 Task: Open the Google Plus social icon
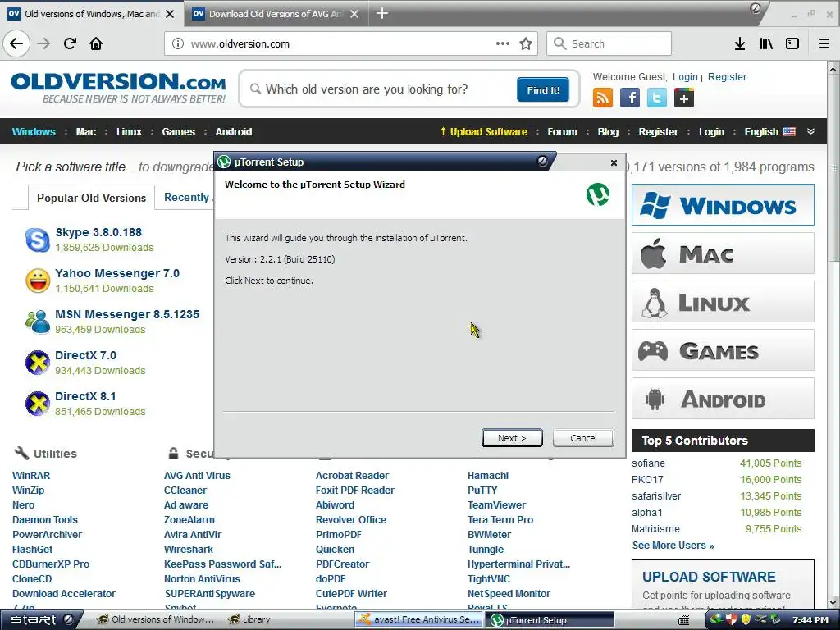point(684,98)
